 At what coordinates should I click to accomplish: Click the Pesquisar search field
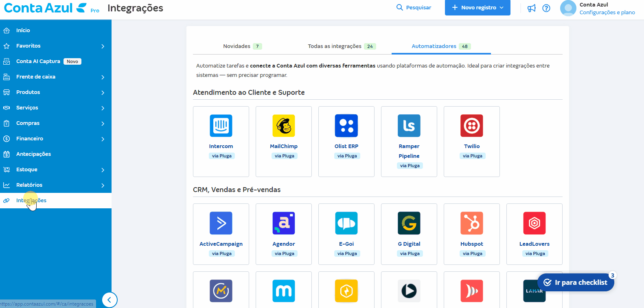pos(414,8)
